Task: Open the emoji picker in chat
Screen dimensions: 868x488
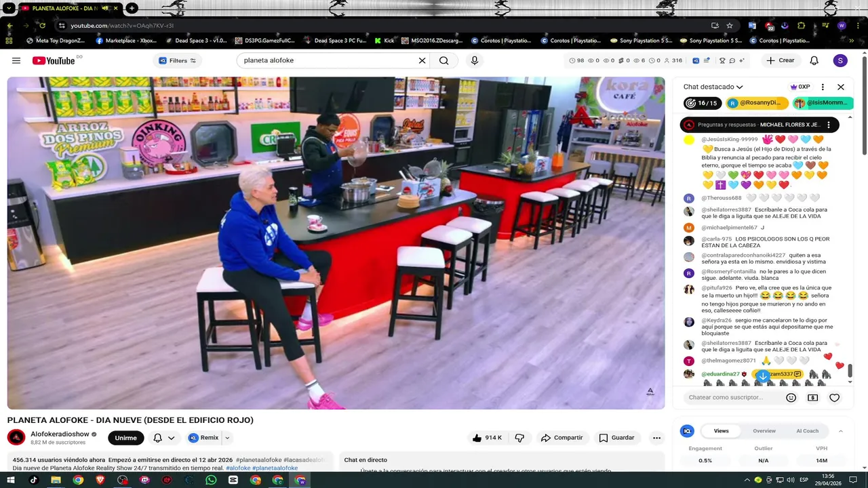Action: click(x=791, y=398)
